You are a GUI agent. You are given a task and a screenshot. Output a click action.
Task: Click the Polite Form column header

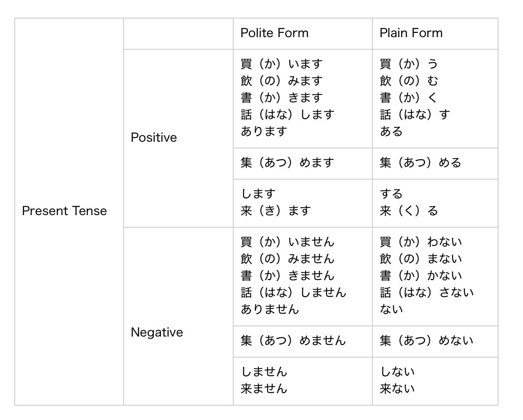pyautogui.click(x=275, y=33)
